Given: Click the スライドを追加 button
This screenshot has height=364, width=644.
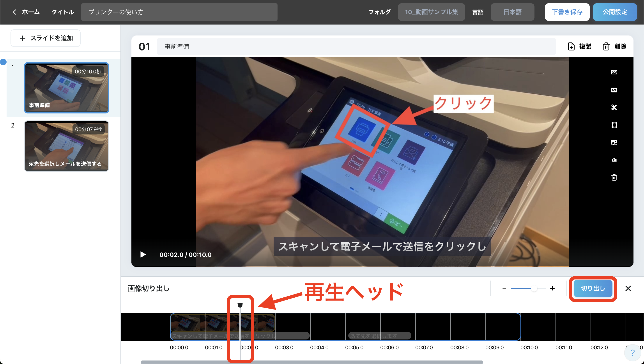Looking at the screenshot, I should coord(46,38).
